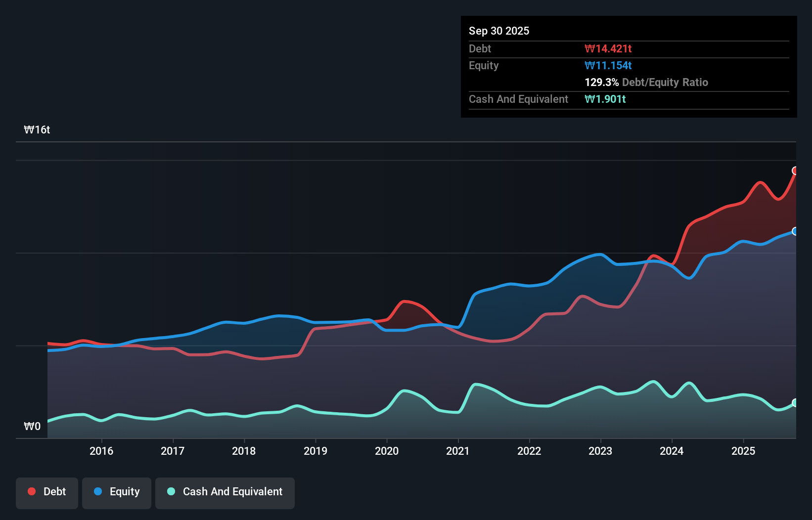Select the red Debt endpoint marker on chart

pos(795,171)
